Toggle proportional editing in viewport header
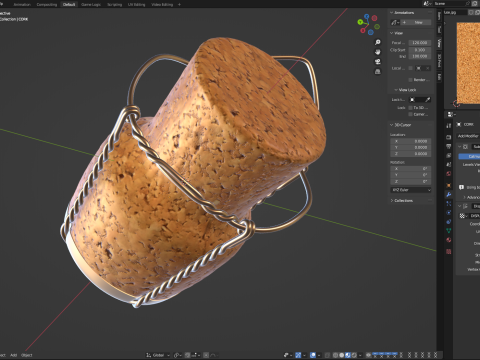This screenshot has width=480, height=360. [x=206, y=355]
